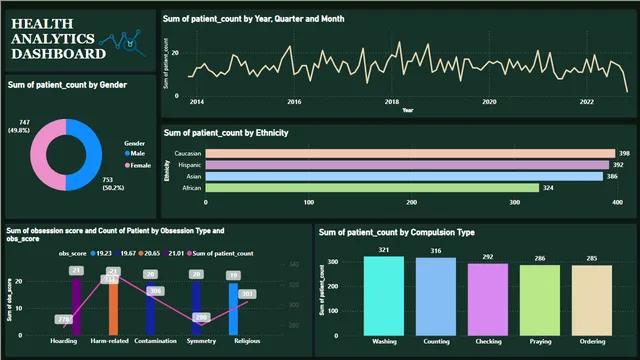
Task: Click the 2014 label on the year axis
Action: click(x=197, y=102)
